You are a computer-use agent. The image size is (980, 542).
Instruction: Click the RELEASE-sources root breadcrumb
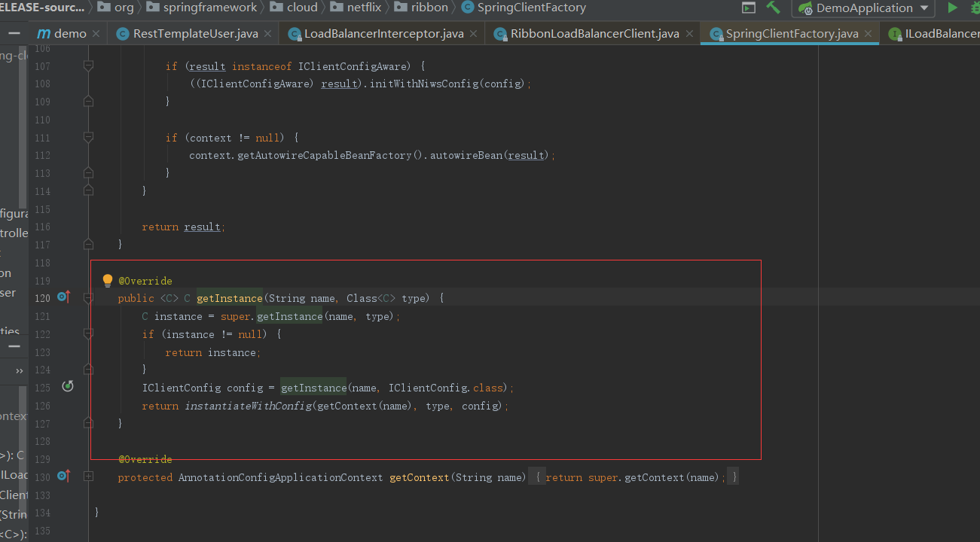click(42, 8)
